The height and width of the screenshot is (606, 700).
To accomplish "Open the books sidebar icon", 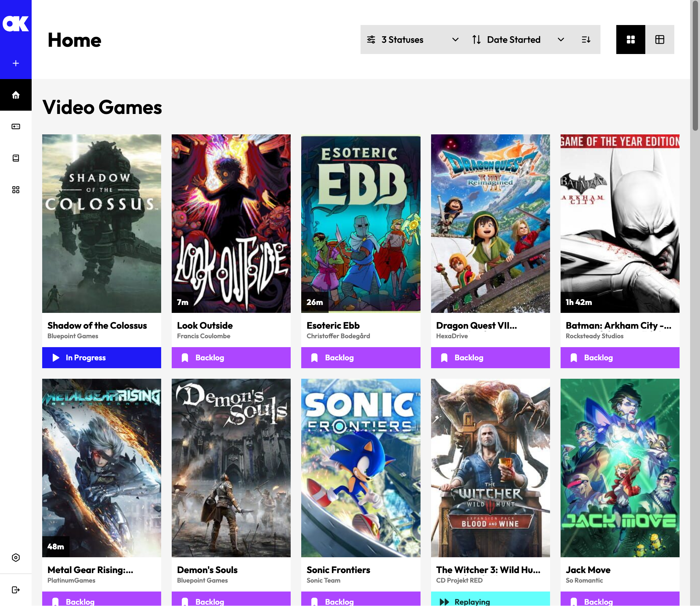I will (15, 158).
